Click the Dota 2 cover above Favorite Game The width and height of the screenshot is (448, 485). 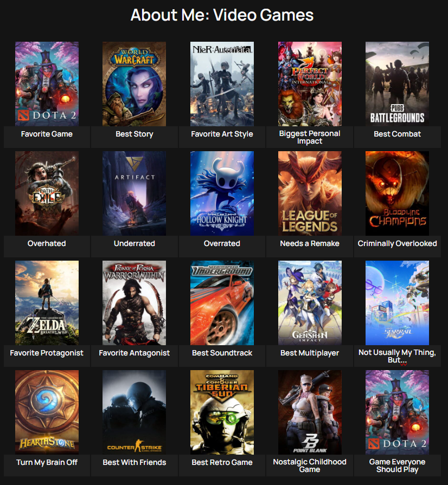(47, 84)
